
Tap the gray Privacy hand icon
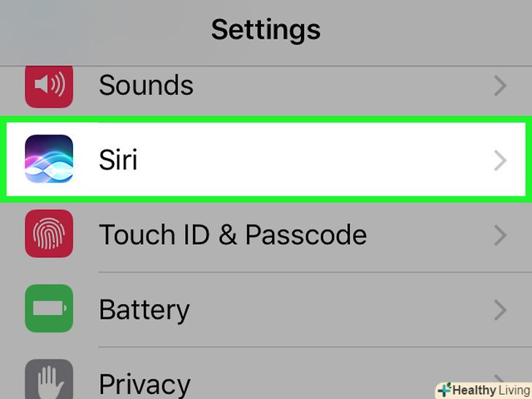49,380
